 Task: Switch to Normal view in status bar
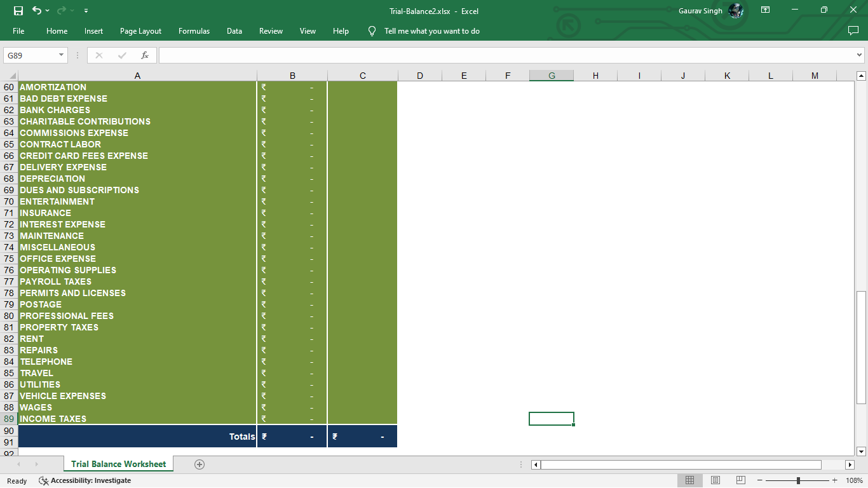click(690, 480)
